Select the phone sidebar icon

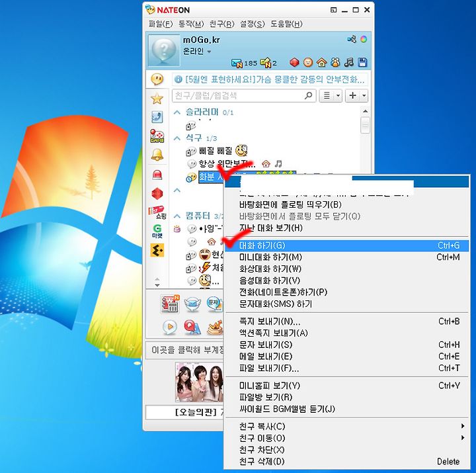tap(157, 117)
